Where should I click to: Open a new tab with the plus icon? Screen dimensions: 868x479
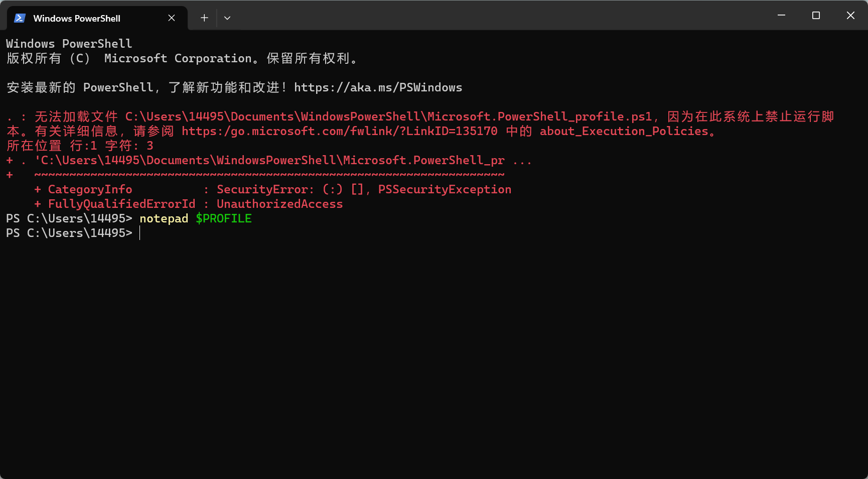click(204, 18)
